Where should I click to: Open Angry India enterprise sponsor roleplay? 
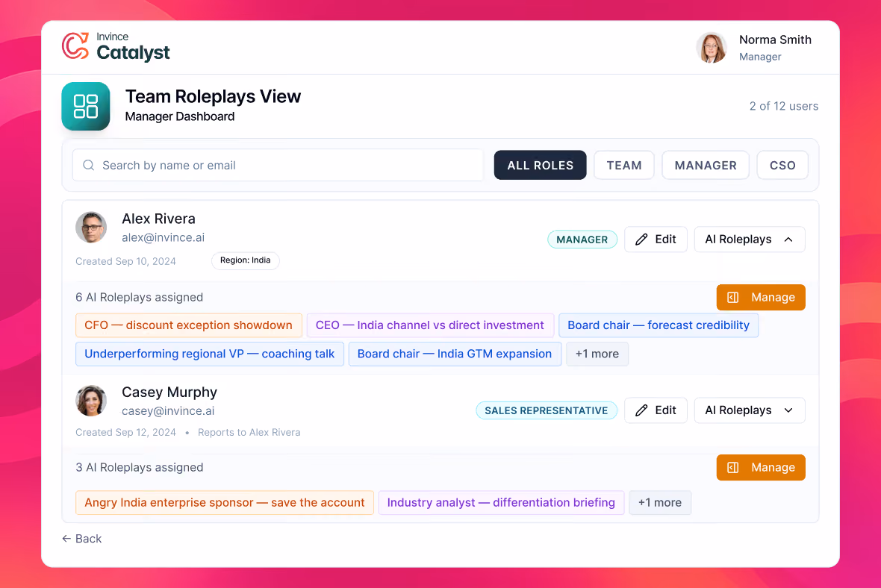click(x=225, y=503)
